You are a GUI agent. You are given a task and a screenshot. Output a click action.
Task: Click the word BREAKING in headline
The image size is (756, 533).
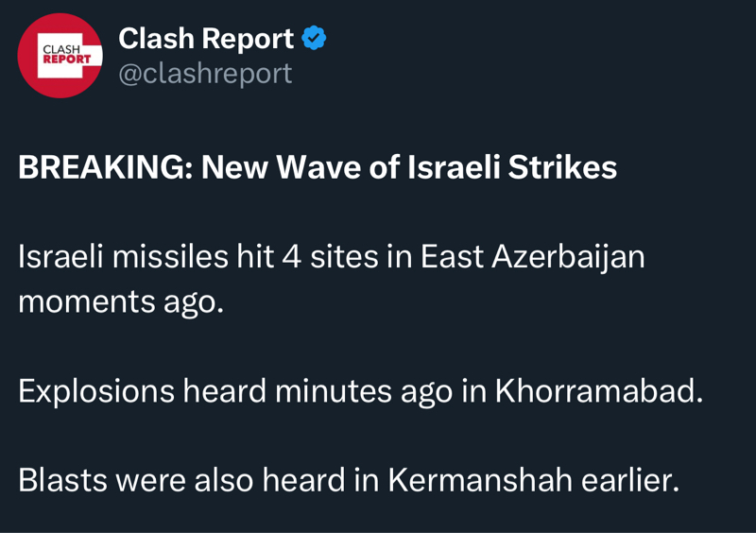(x=104, y=167)
